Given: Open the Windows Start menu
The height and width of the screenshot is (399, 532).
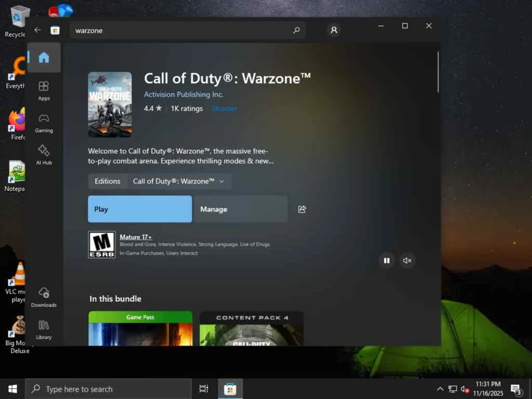Looking at the screenshot, I should pyautogui.click(x=12, y=389).
